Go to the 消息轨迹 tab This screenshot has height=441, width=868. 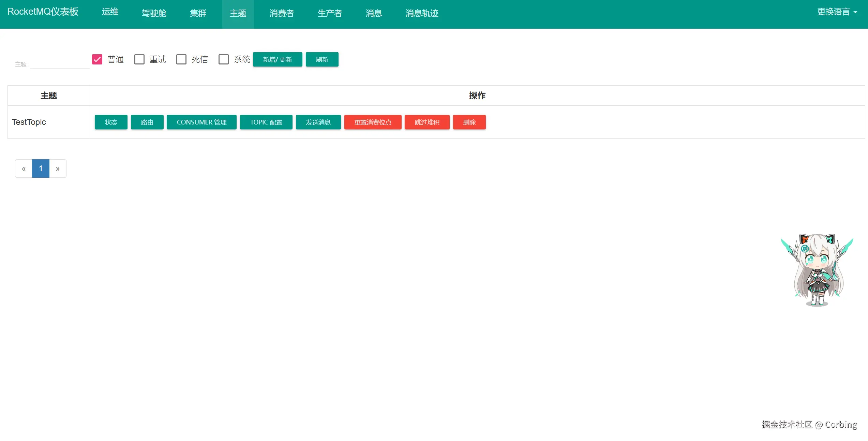[422, 13]
